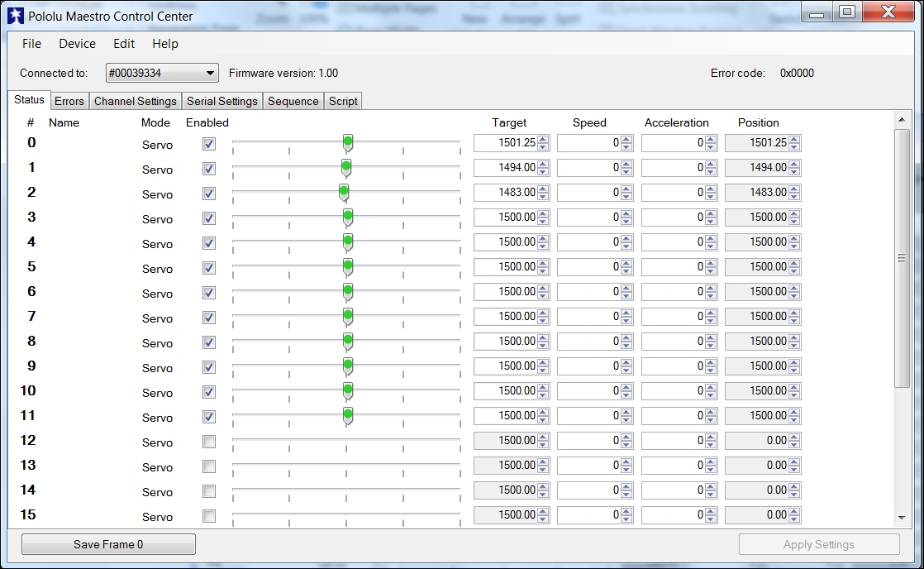Viewport: 924px width, 569px height.
Task: Click the scroll up arrow of channel list
Action: pyautogui.click(x=902, y=120)
